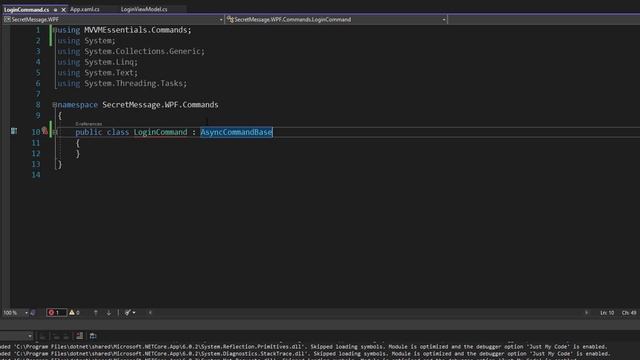Screen dimensions: 640x360
Task: Click the Reflection.Primitives.dll output line
Action: [x=304, y=347]
